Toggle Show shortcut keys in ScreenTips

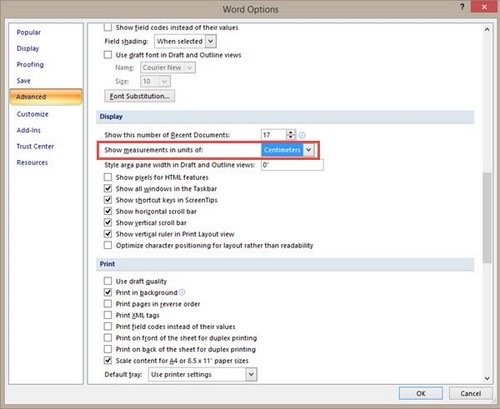108,200
